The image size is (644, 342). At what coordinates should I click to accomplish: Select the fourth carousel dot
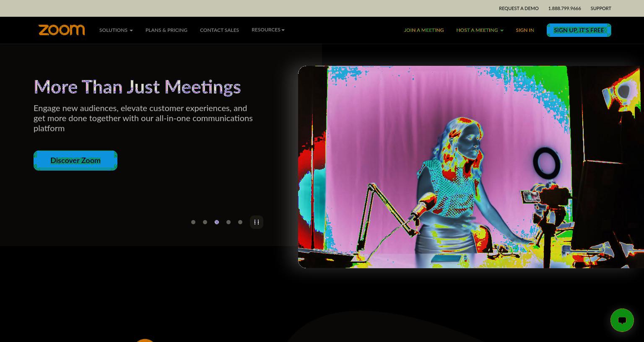229,222
